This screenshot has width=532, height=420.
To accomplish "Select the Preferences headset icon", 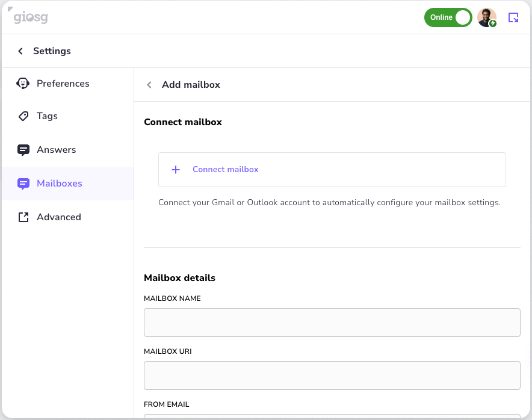I will tap(22, 83).
